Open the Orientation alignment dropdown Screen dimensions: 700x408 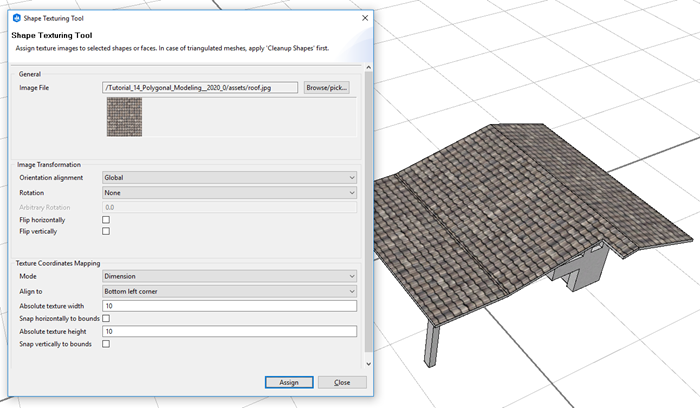[229, 178]
